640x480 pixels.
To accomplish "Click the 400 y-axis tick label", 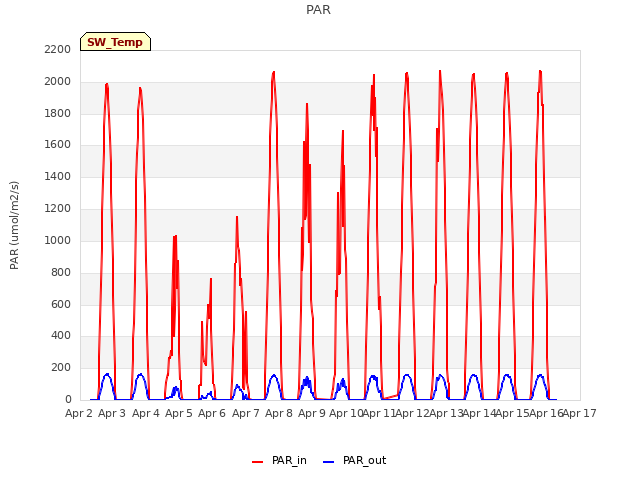I will coord(61,336).
